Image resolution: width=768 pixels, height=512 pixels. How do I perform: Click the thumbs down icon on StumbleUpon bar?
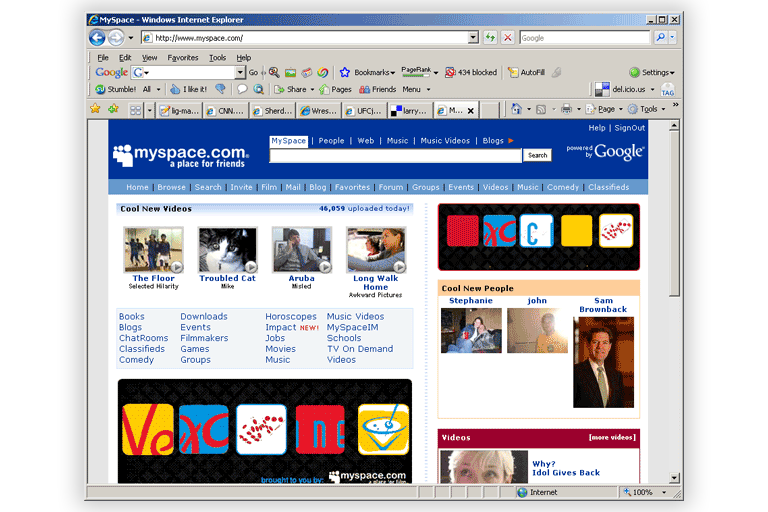pos(220,89)
